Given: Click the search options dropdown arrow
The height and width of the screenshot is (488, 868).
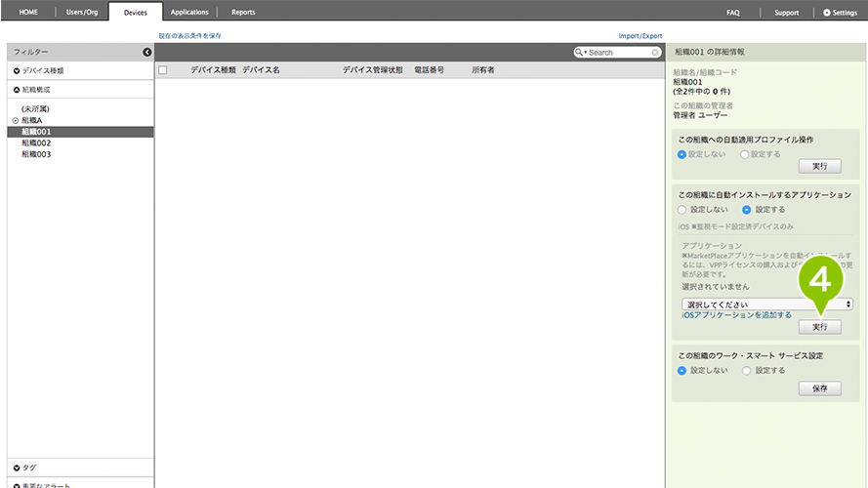Looking at the screenshot, I should tap(585, 52).
